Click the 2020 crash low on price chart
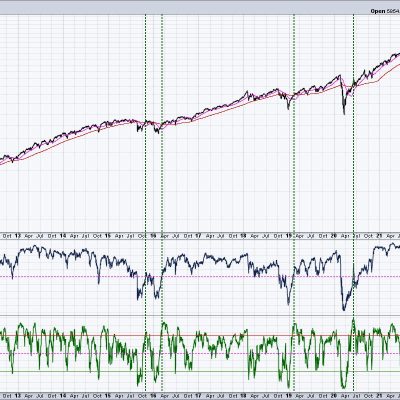Viewport: 400px width, 400px height. (x=344, y=114)
